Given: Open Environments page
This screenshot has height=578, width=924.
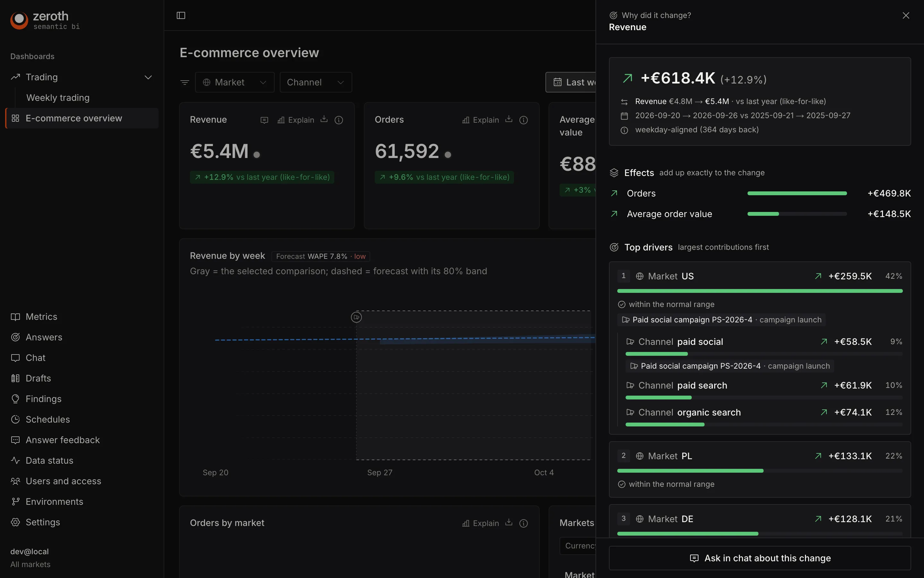Looking at the screenshot, I should (54, 502).
